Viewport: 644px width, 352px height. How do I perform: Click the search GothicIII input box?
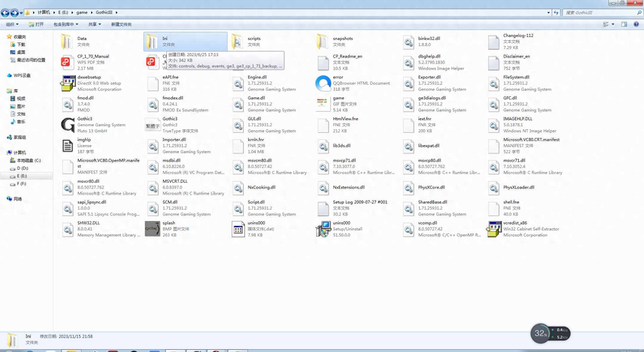click(600, 12)
